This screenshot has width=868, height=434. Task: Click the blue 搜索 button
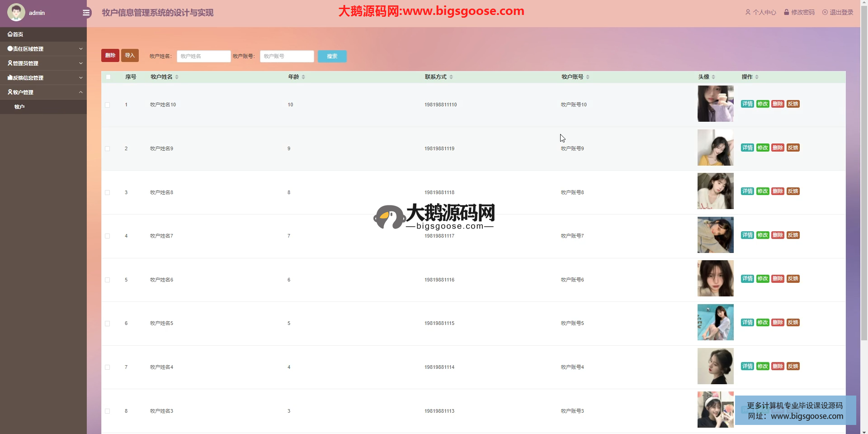pos(332,56)
